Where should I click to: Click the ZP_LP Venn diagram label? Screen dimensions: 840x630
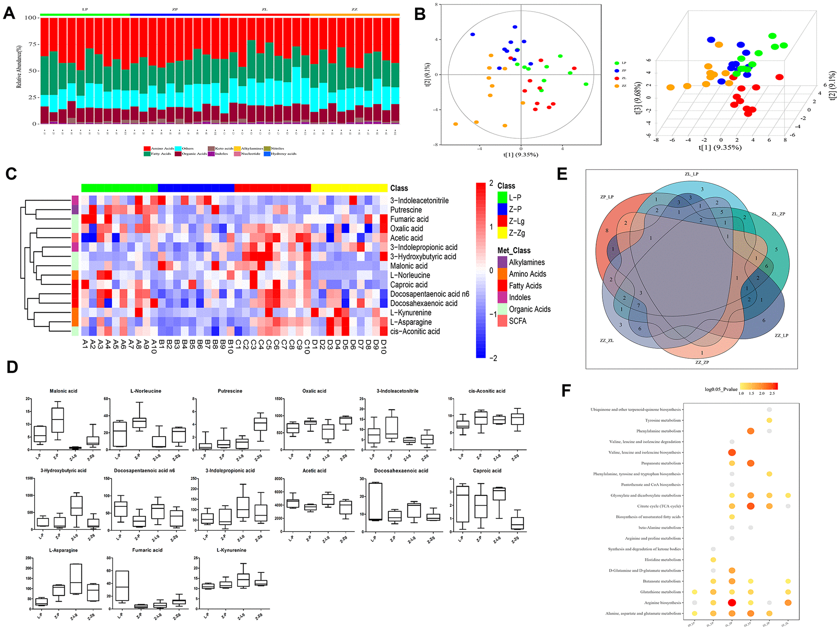click(607, 197)
